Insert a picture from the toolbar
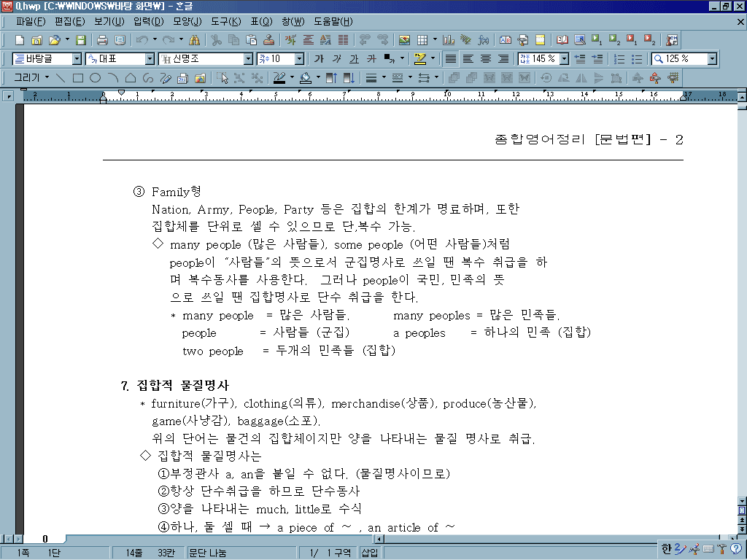Screen dimensions: 747x560 [404, 40]
